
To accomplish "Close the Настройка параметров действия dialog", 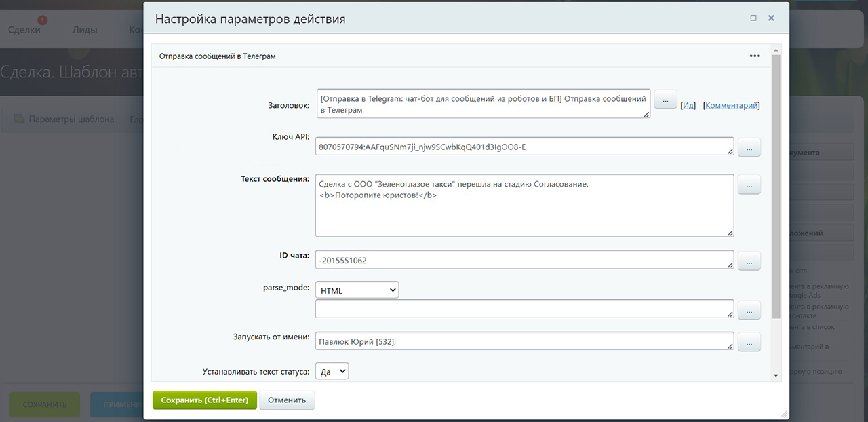I will pyautogui.click(x=771, y=18).
